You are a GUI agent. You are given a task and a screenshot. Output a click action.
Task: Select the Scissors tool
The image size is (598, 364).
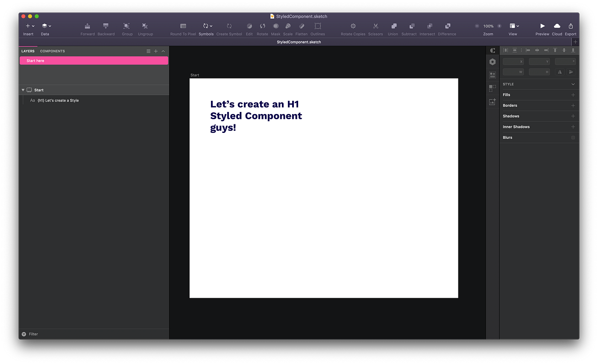[375, 26]
